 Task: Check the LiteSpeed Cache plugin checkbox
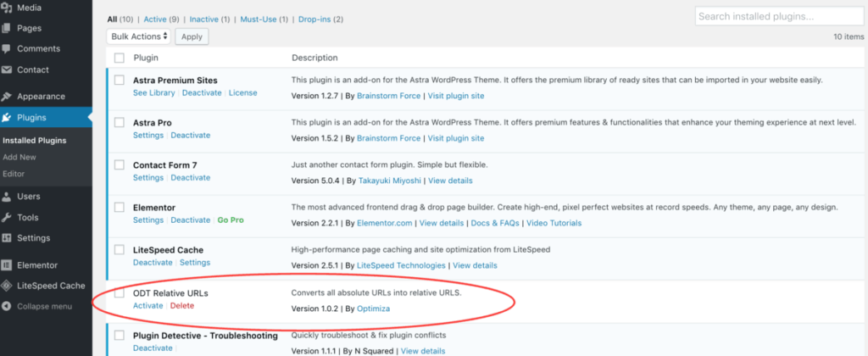120,250
